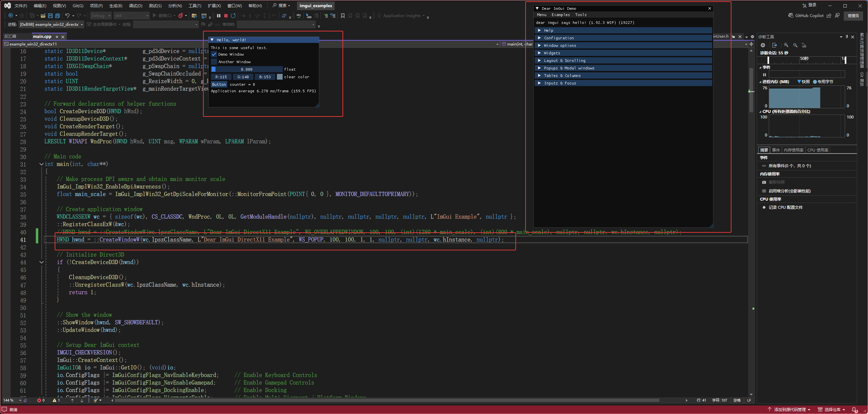Click the Navigate Backward arrow icon
This screenshot has width=868, height=414.
11,15
